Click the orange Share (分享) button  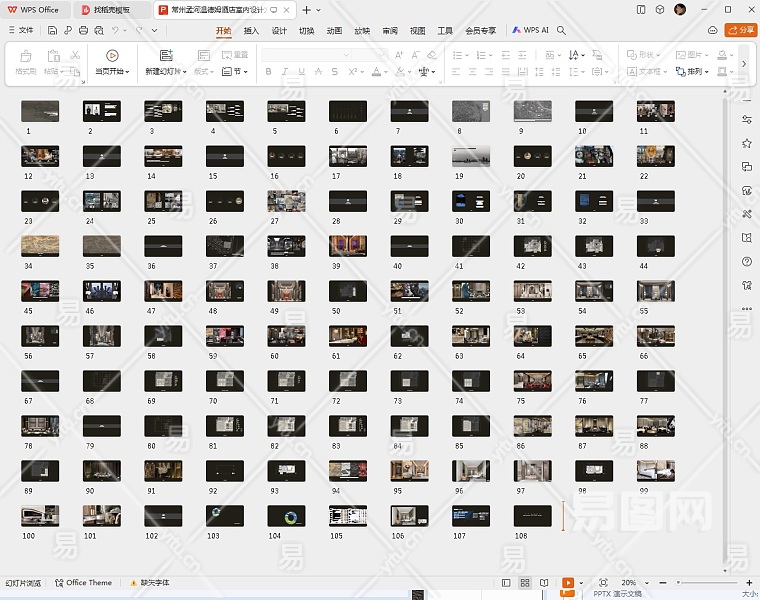click(x=741, y=30)
